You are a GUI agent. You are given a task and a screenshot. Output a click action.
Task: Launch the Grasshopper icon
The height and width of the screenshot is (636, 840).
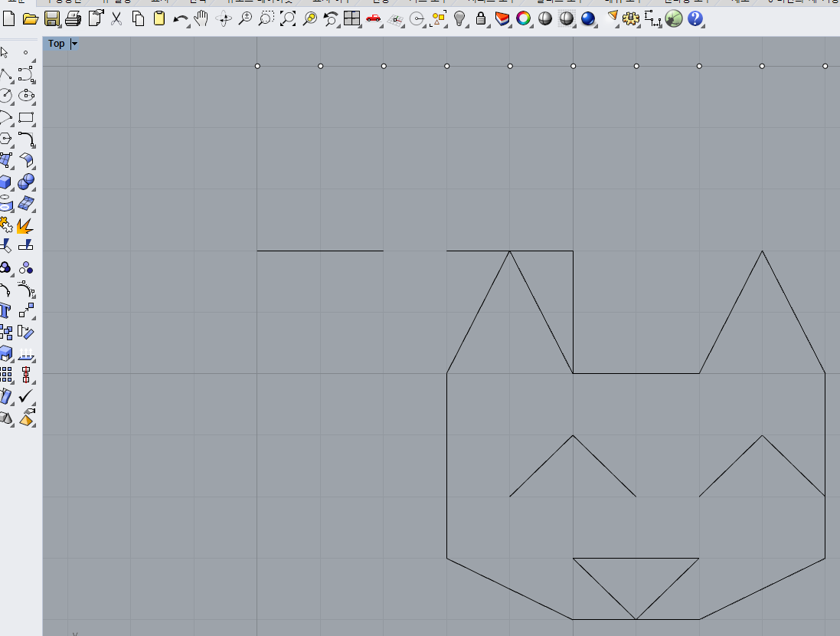[673, 18]
